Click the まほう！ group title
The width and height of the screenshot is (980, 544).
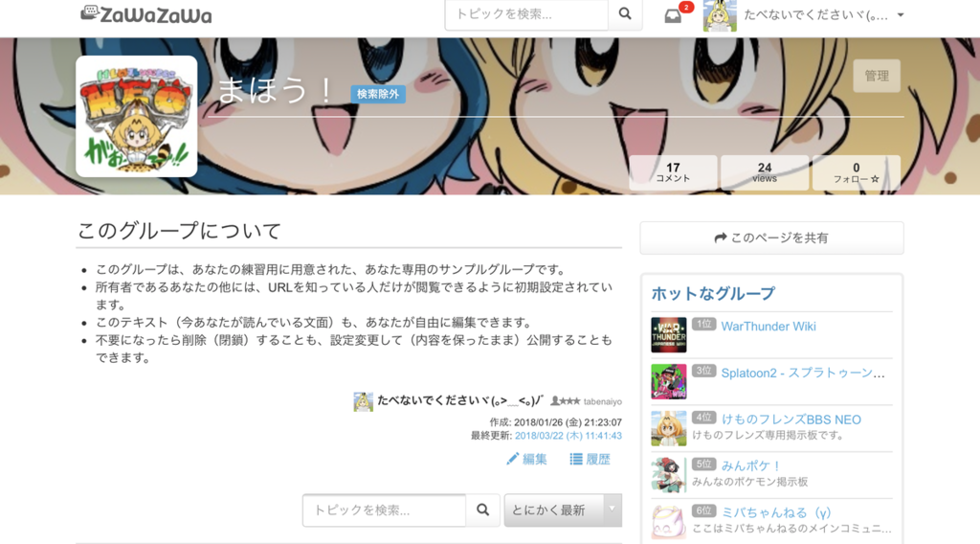click(276, 90)
